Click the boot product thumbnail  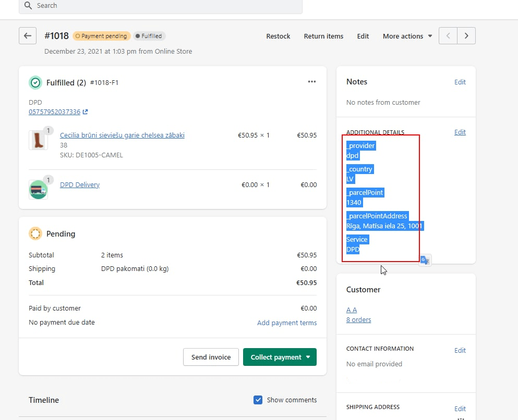pos(37,141)
